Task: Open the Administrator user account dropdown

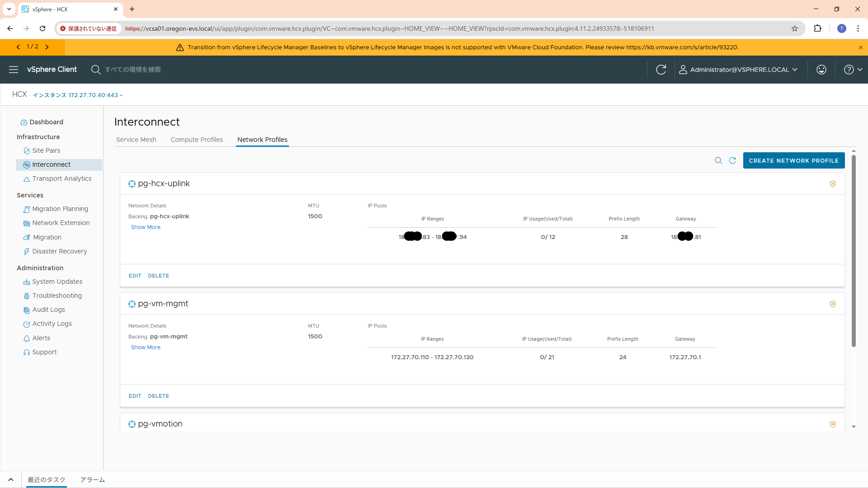Action: pos(739,70)
